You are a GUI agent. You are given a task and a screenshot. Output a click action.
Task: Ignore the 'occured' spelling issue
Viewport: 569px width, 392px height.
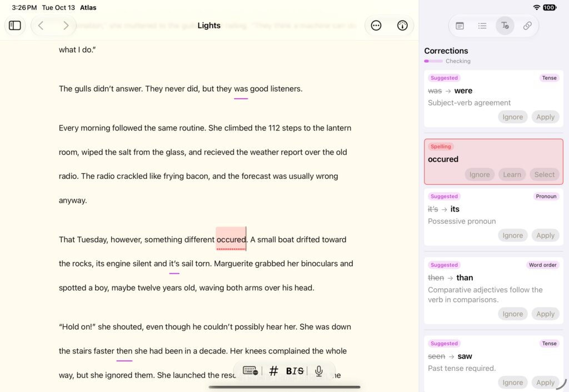(x=480, y=175)
